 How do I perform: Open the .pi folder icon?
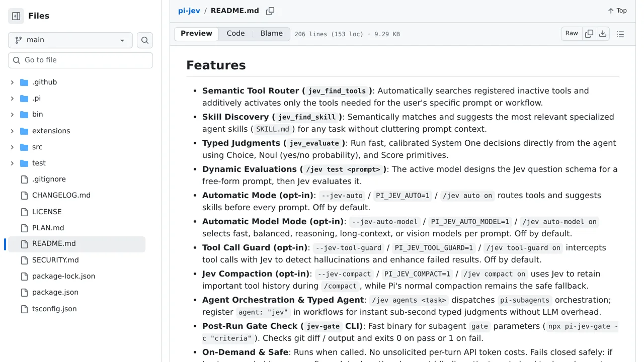[24, 99]
